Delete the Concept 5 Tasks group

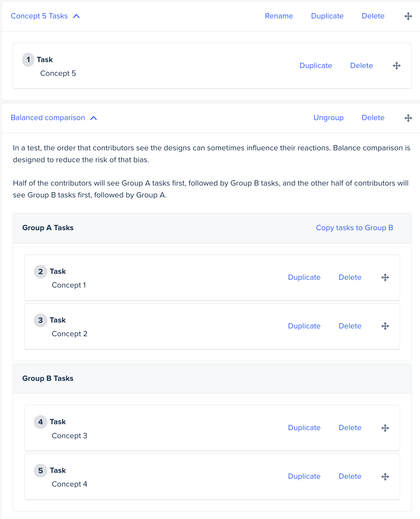coord(373,16)
